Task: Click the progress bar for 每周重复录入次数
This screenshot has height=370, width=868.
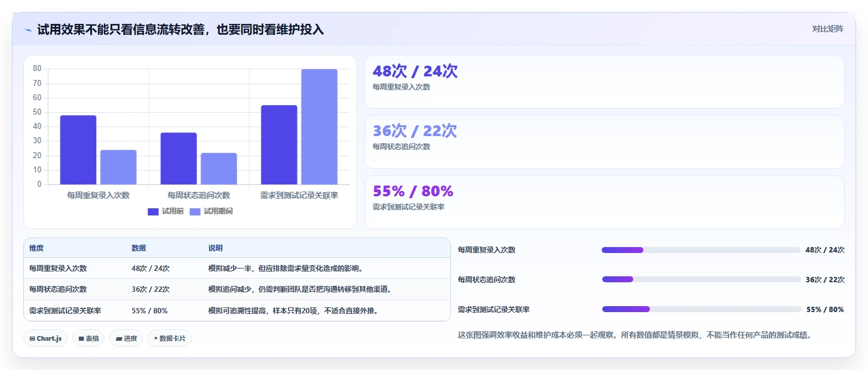Action: click(x=701, y=250)
